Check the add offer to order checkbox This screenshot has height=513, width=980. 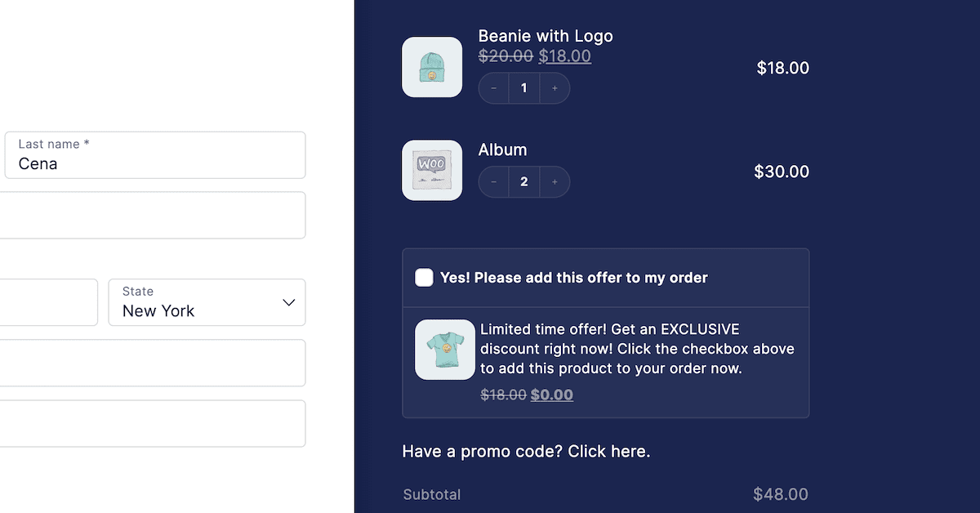click(424, 278)
